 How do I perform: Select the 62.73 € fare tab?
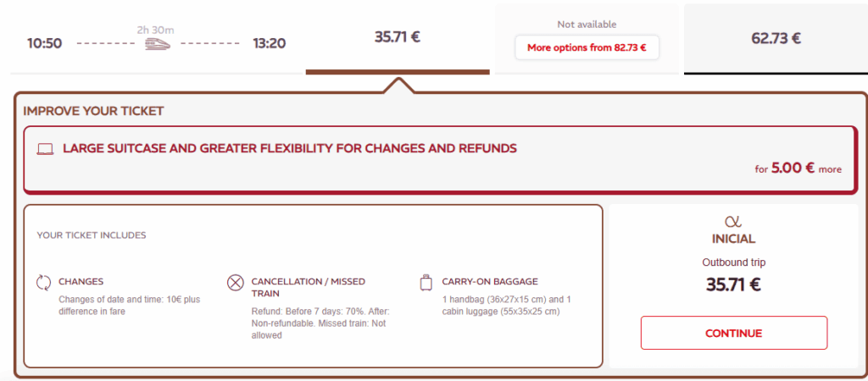tap(776, 38)
